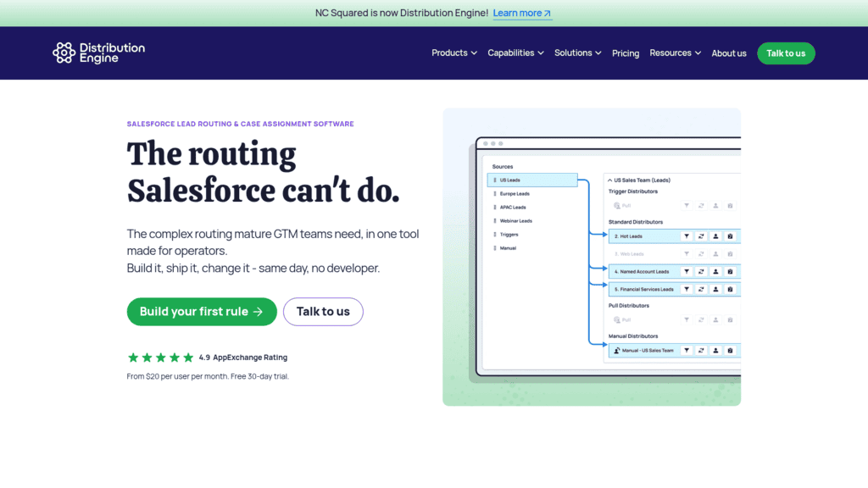This screenshot has width=868, height=488.
Task: Click The routing Salesforce can't do headline
Action: [263, 172]
